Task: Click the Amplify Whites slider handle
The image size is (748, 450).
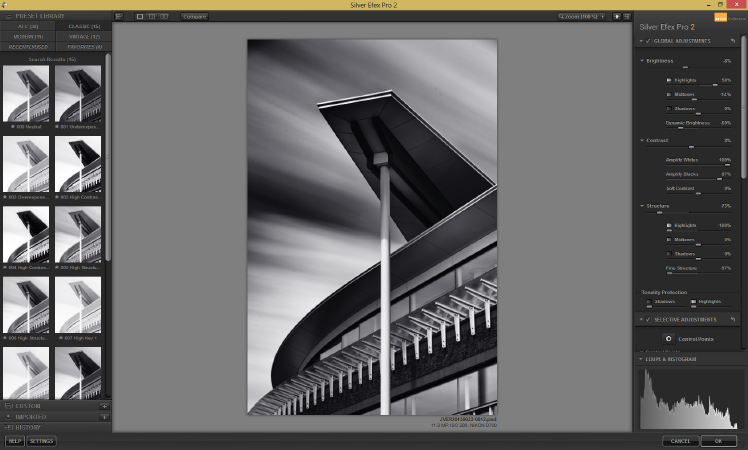Action: point(727,165)
